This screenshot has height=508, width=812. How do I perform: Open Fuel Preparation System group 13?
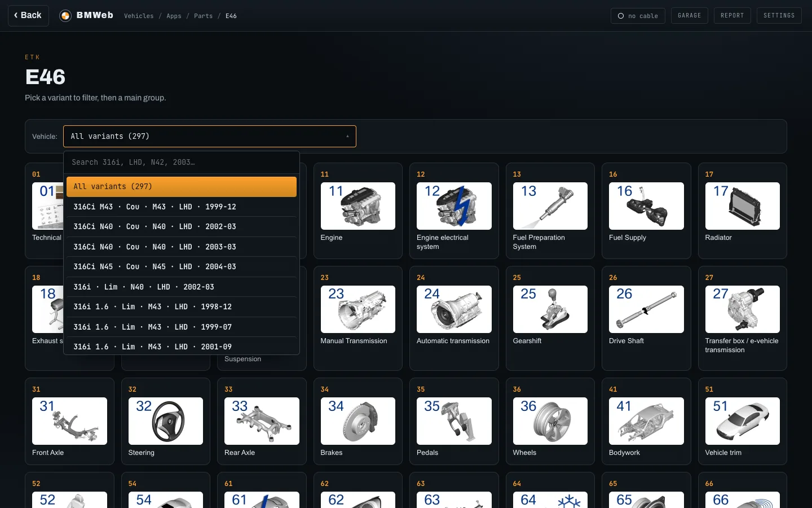550,211
